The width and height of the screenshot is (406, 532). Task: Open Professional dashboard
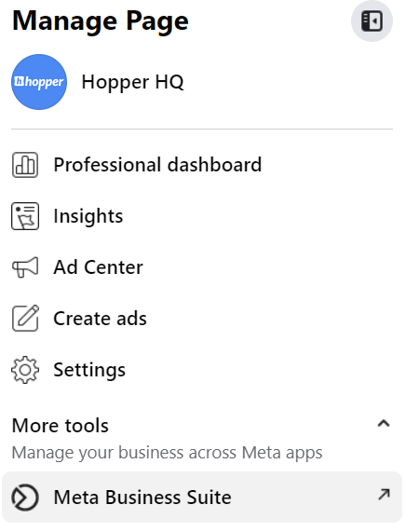pos(157,165)
